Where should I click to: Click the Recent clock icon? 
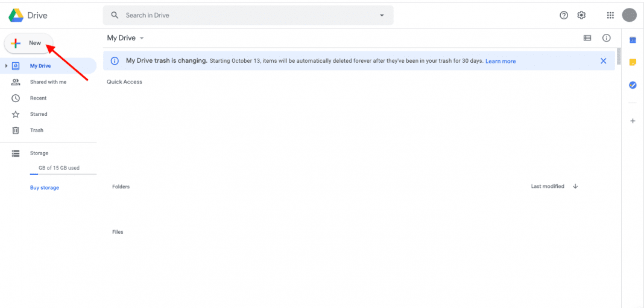pyautogui.click(x=16, y=98)
